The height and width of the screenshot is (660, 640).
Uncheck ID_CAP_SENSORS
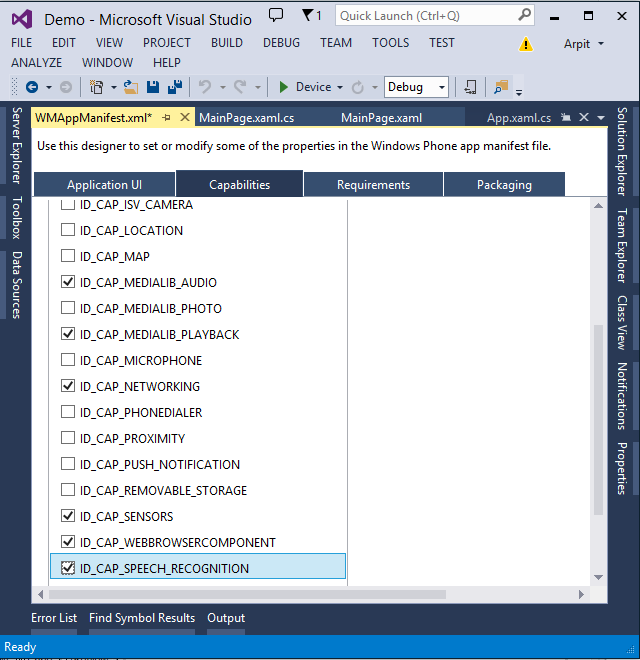tap(68, 516)
